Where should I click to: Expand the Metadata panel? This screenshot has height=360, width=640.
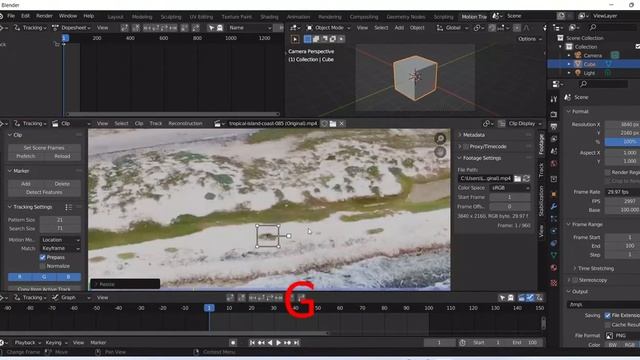click(x=473, y=135)
